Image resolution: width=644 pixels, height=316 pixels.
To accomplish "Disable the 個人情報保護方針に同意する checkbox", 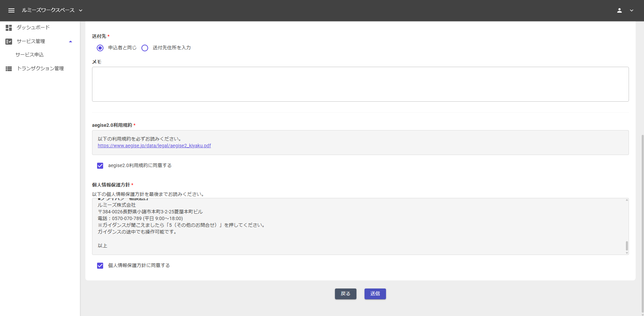I will pos(100,265).
